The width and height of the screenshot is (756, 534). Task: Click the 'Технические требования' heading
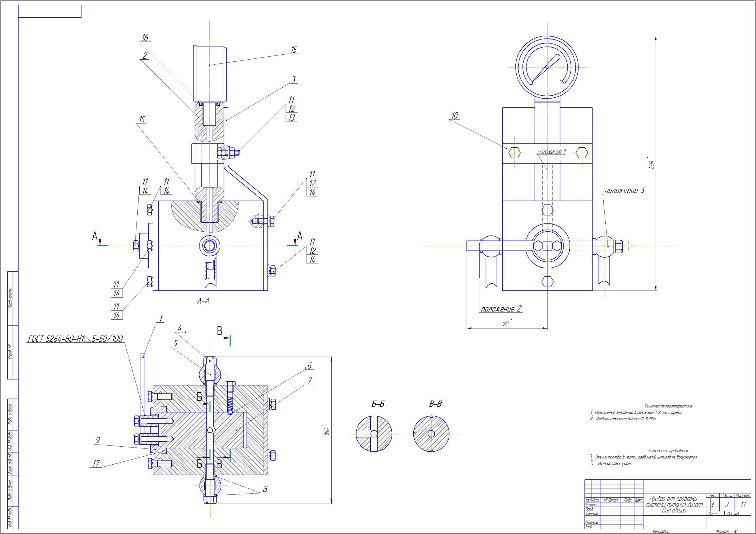click(668, 451)
